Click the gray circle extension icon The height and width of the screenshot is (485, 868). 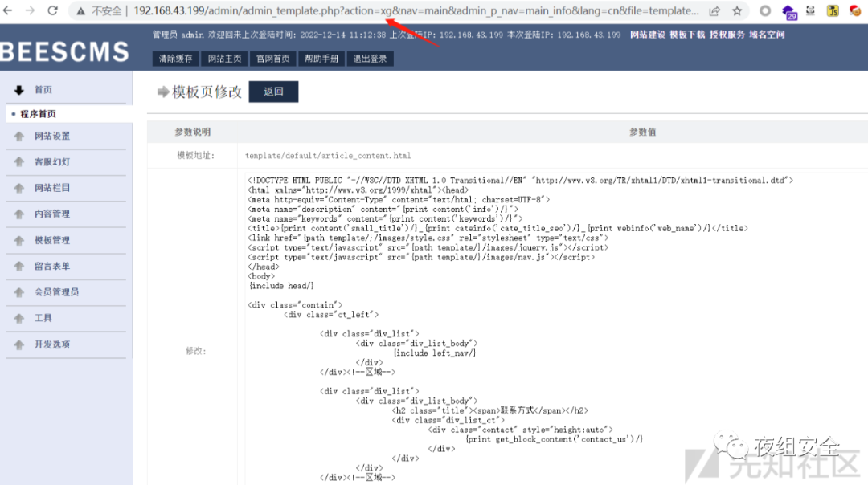coord(765,10)
